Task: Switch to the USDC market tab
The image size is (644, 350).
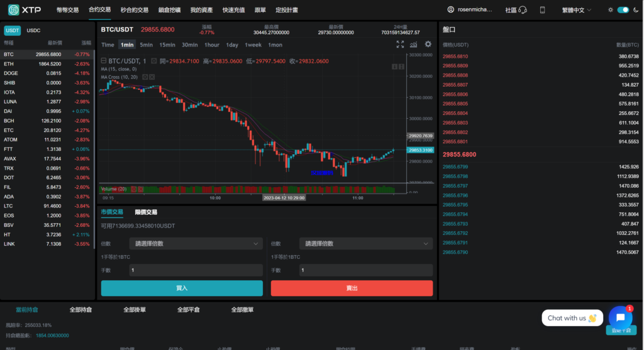Action: pos(33,30)
